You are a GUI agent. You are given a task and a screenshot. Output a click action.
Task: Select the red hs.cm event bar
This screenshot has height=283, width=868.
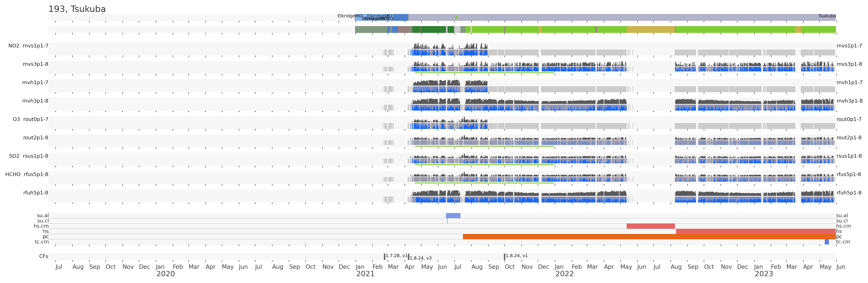[650, 226]
